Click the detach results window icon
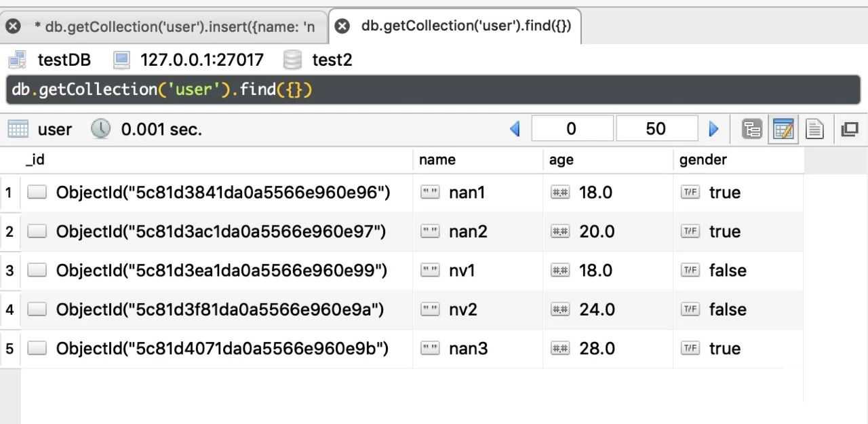Screen dimensions: 868x424 point(850,129)
